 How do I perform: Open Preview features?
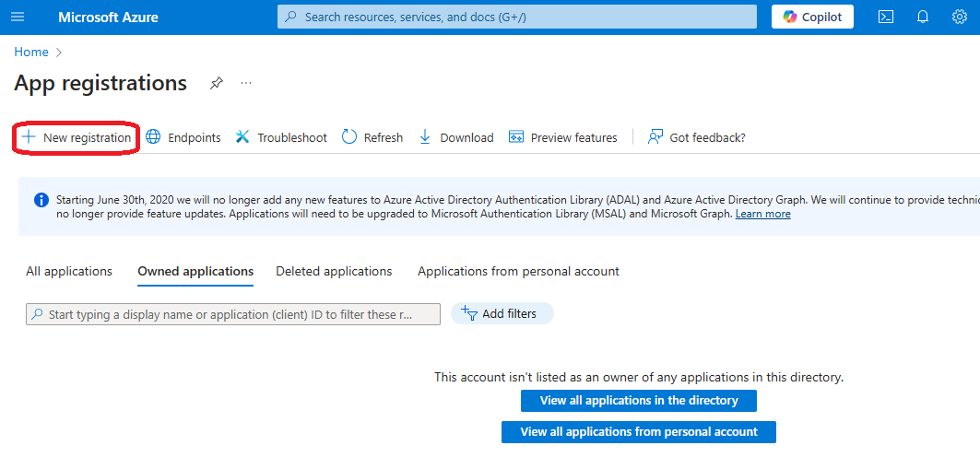coord(563,137)
